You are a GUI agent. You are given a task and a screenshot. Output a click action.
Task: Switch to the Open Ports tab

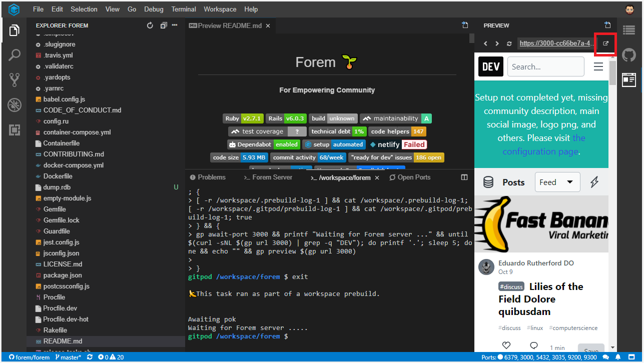(x=410, y=177)
